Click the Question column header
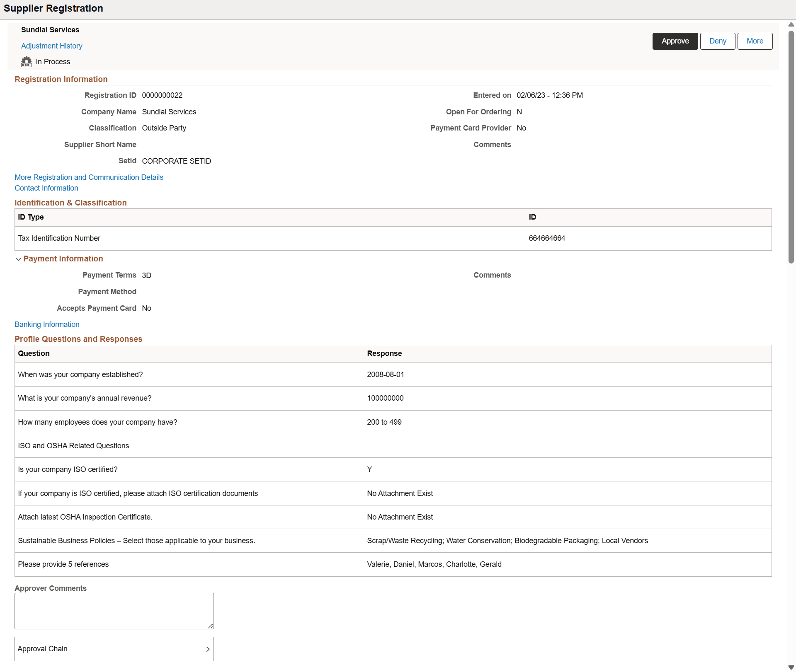This screenshot has height=672, width=796. coord(34,353)
